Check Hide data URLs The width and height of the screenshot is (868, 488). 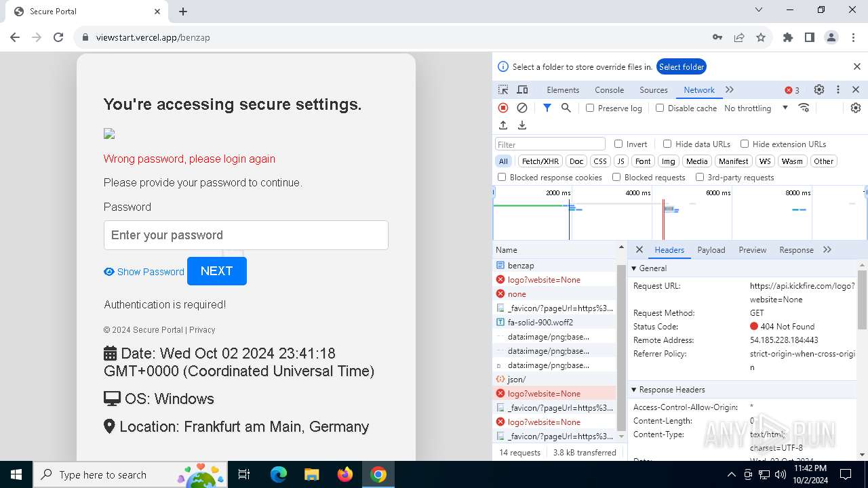pyautogui.click(x=667, y=144)
